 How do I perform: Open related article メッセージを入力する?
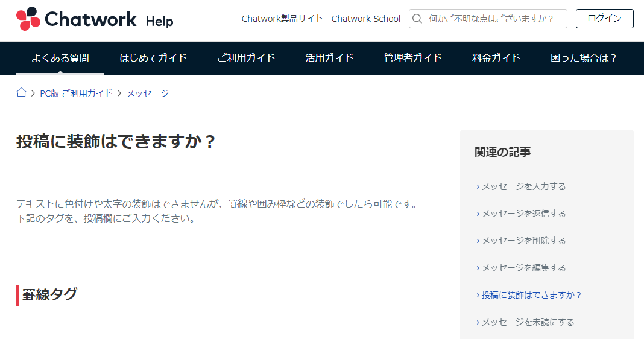tap(523, 186)
